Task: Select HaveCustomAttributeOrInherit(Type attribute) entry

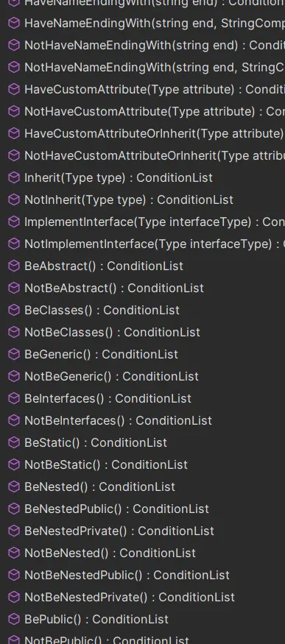Action: pyautogui.click(x=155, y=133)
